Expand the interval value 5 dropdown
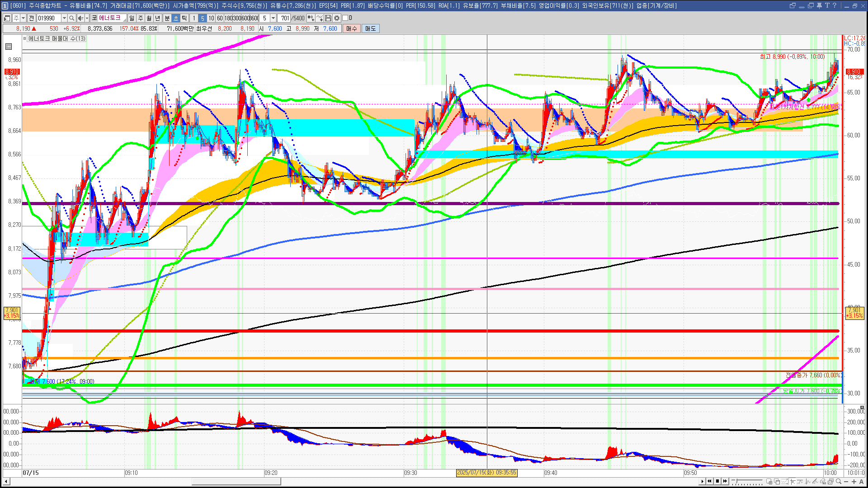 click(273, 18)
